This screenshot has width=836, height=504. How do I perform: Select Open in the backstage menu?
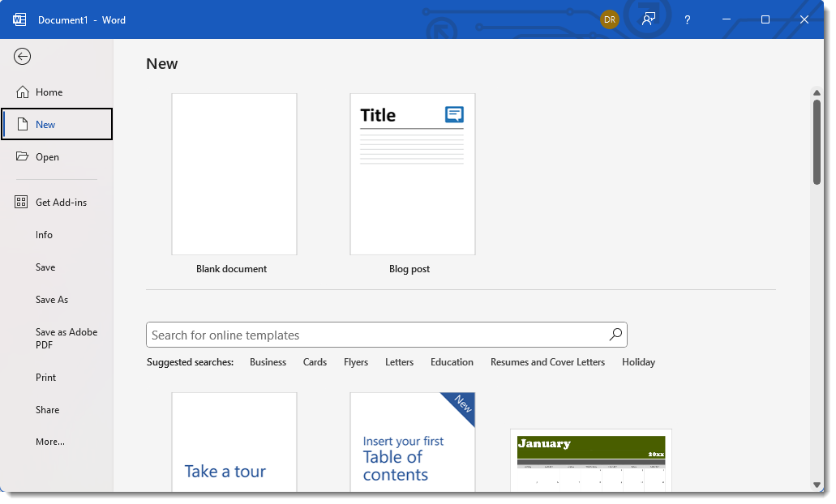click(x=57, y=156)
